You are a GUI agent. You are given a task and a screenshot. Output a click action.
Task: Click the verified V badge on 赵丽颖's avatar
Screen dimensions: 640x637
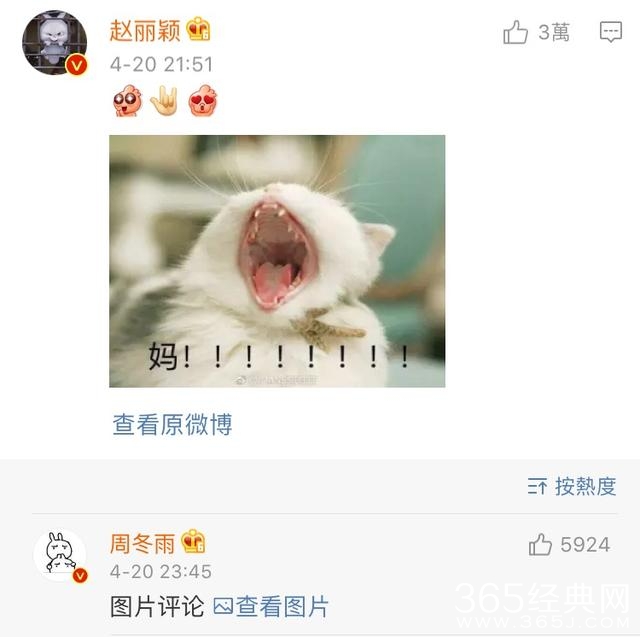(x=77, y=64)
